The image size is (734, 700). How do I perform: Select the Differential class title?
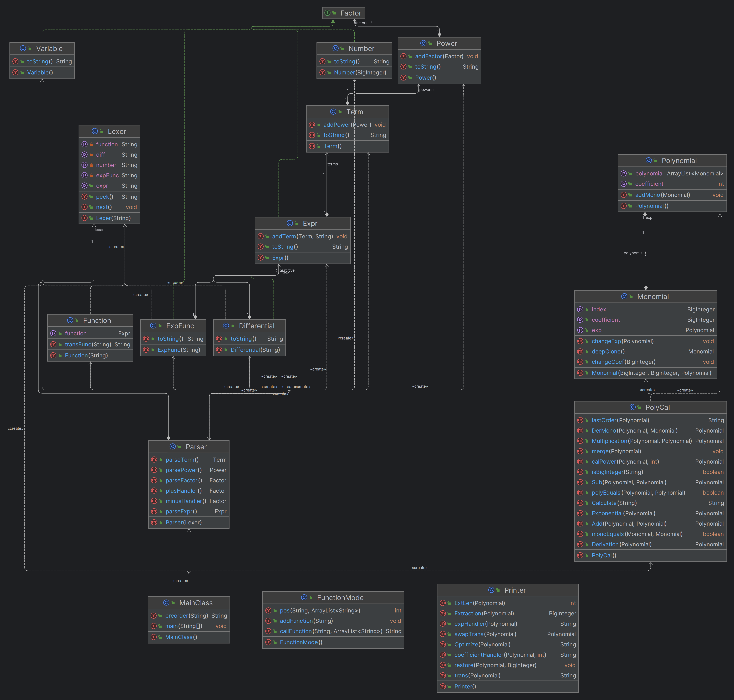pyautogui.click(x=249, y=326)
